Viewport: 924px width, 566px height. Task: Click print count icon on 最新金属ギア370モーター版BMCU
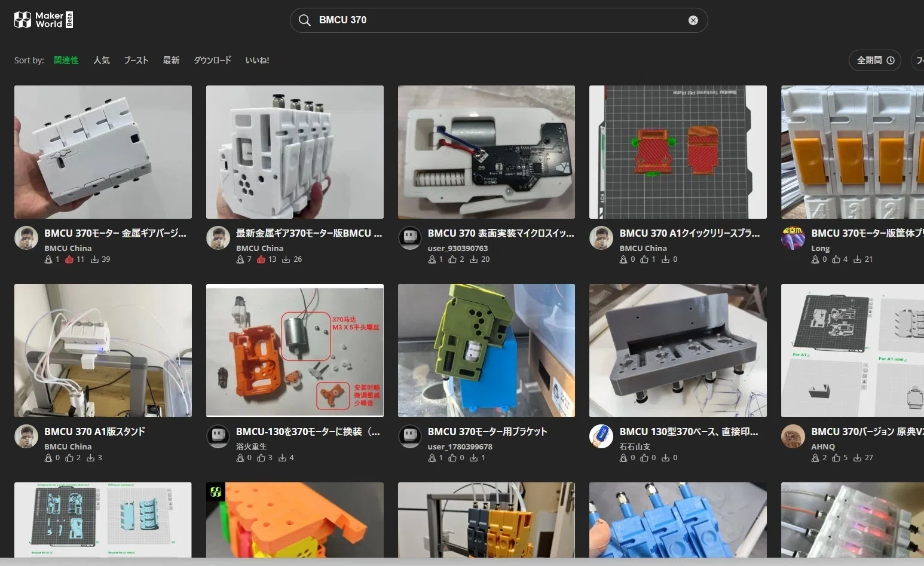click(x=240, y=259)
